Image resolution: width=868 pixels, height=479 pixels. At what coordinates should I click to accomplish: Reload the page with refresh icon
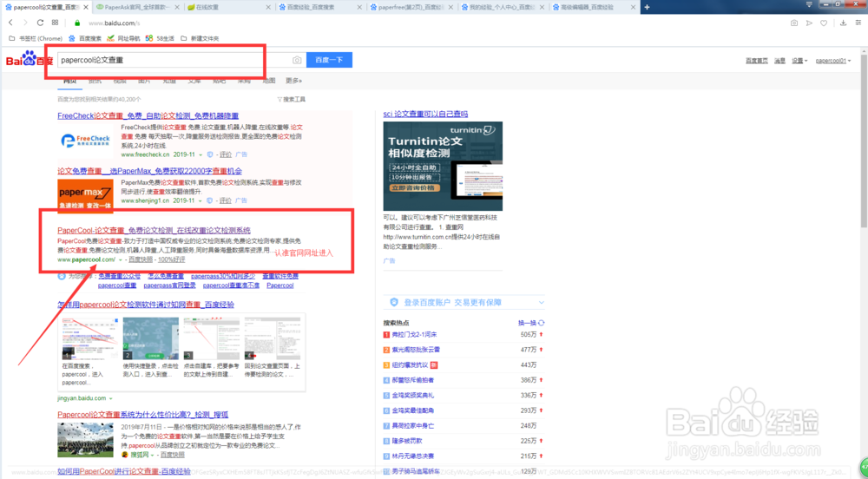40,23
